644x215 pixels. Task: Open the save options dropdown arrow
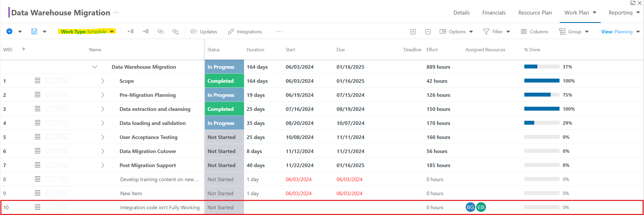(45, 32)
